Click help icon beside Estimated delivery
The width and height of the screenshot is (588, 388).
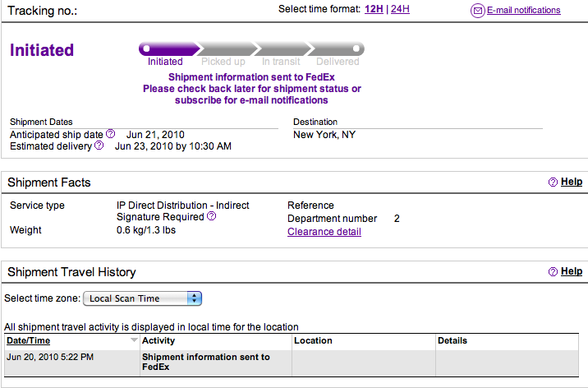[x=99, y=145]
